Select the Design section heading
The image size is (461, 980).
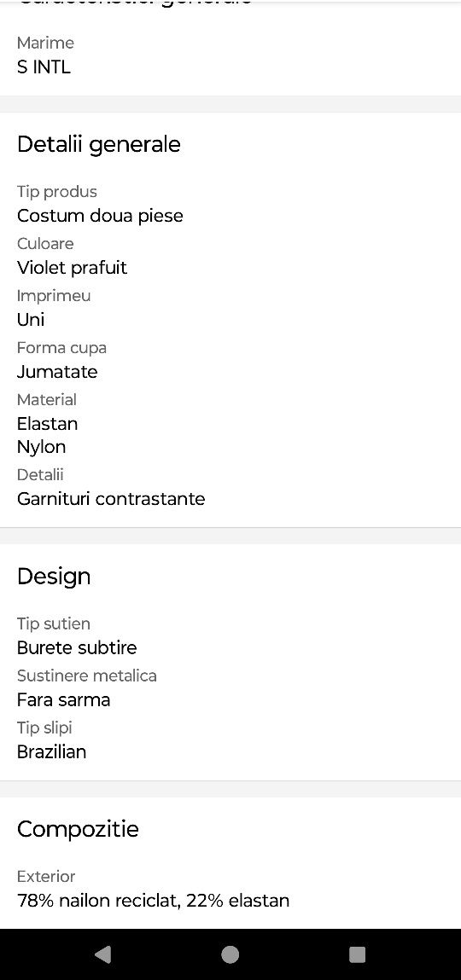pyautogui.click(x=54, y=577)
